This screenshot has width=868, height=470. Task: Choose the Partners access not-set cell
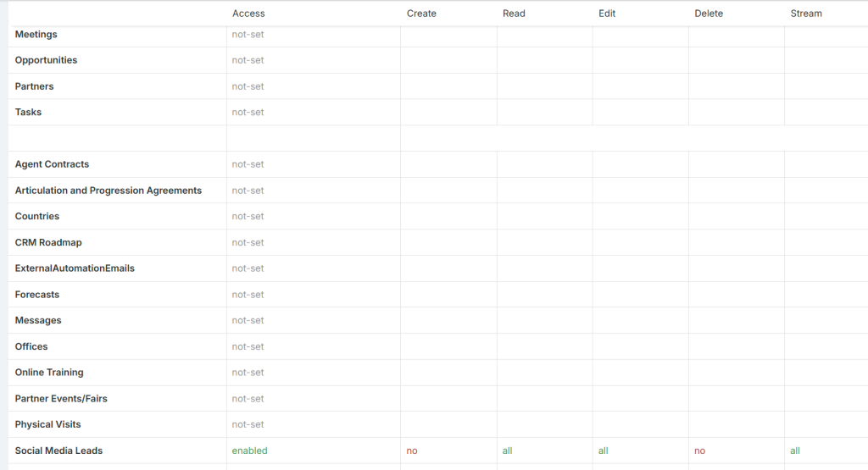point(248,86)
